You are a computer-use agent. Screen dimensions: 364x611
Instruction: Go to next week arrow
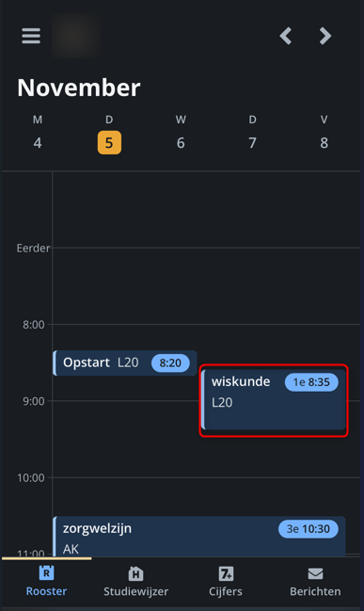[x=325, y=36]
